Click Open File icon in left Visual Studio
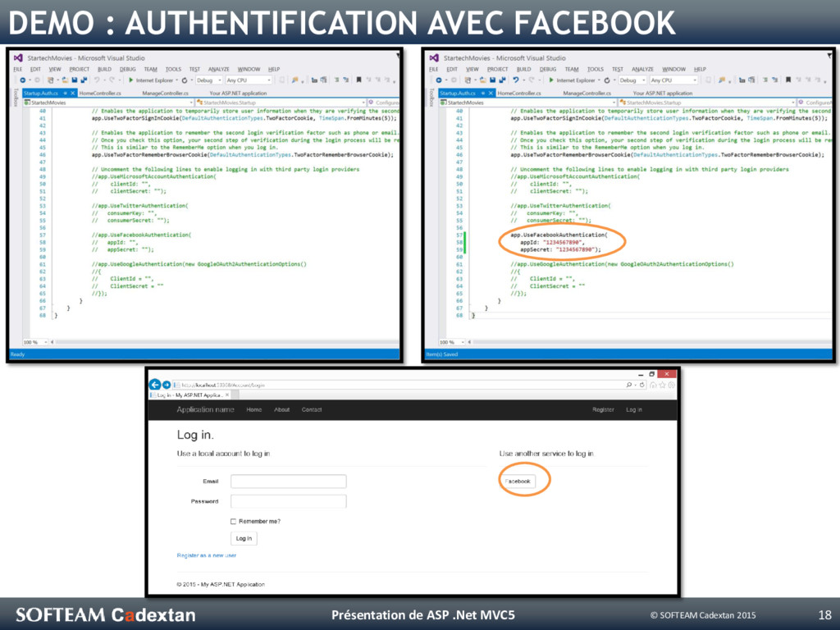This screenshot has height=630, width=840. [65, 80]
